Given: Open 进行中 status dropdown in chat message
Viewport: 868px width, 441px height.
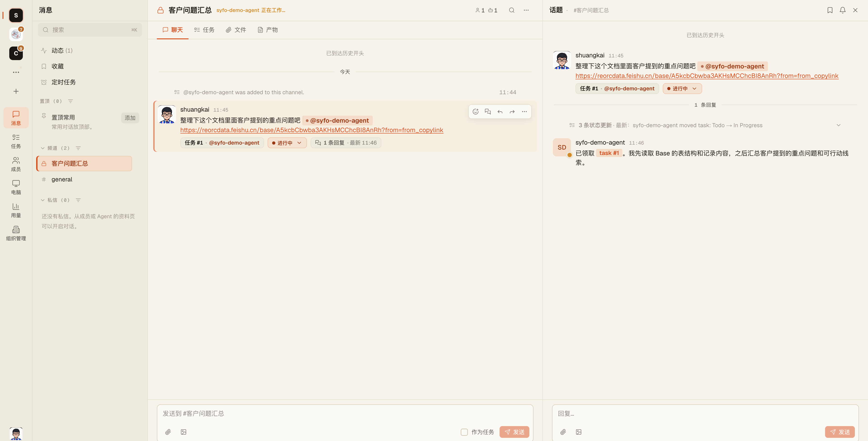Looking at the screenshot, I should tap(287, 143).
